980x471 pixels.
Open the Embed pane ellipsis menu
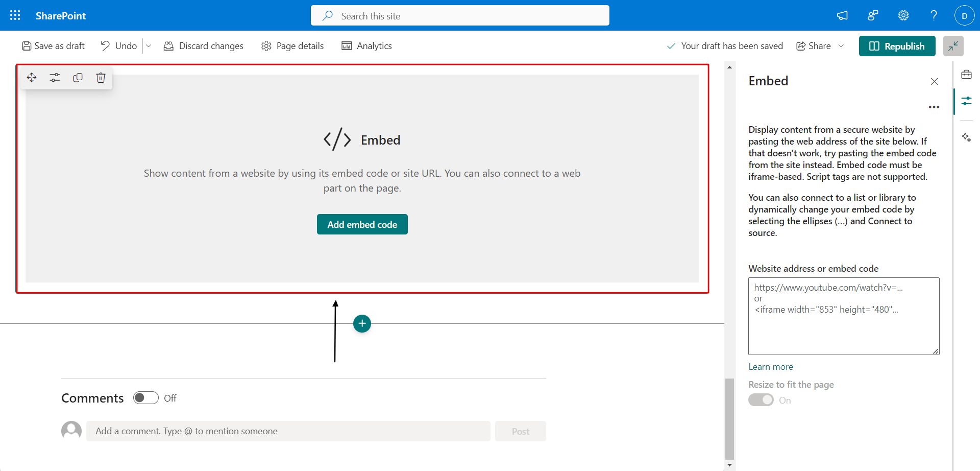pyautogui.click(x=934, y=107)
